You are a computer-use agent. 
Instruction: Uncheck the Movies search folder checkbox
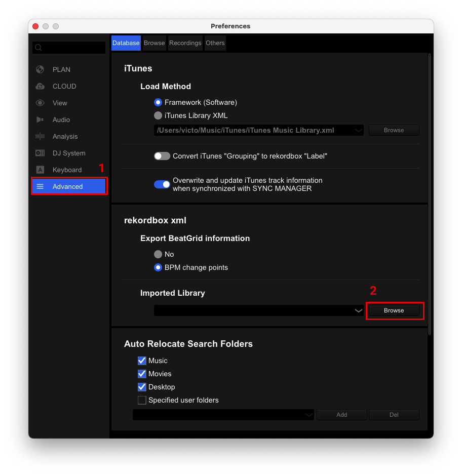click(142, 374)
